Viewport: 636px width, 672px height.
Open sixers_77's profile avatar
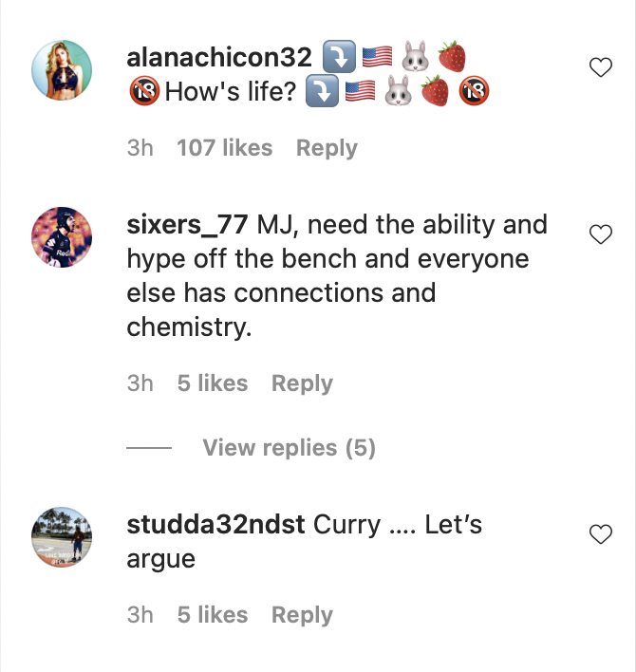coord(62,237)
